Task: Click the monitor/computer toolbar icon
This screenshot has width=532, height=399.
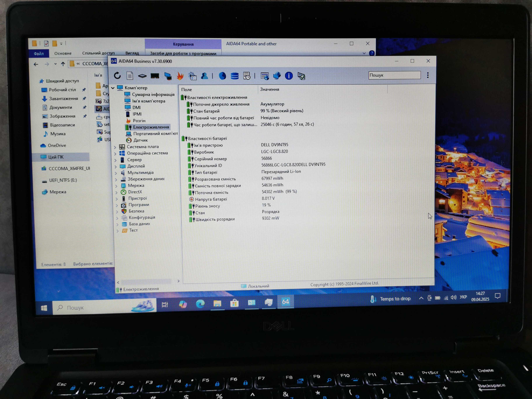Action: (x=168, y=76)
